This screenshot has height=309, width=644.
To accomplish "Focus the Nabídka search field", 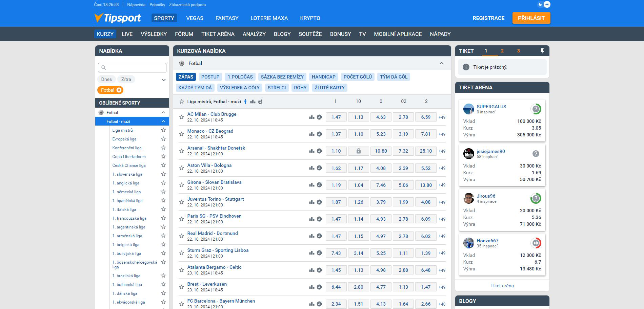I will [x=132, y=68].
